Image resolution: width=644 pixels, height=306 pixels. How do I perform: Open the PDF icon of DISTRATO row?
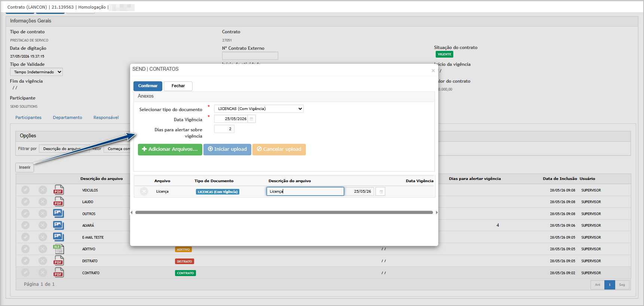pyautogui.click(x=58, y=261)
